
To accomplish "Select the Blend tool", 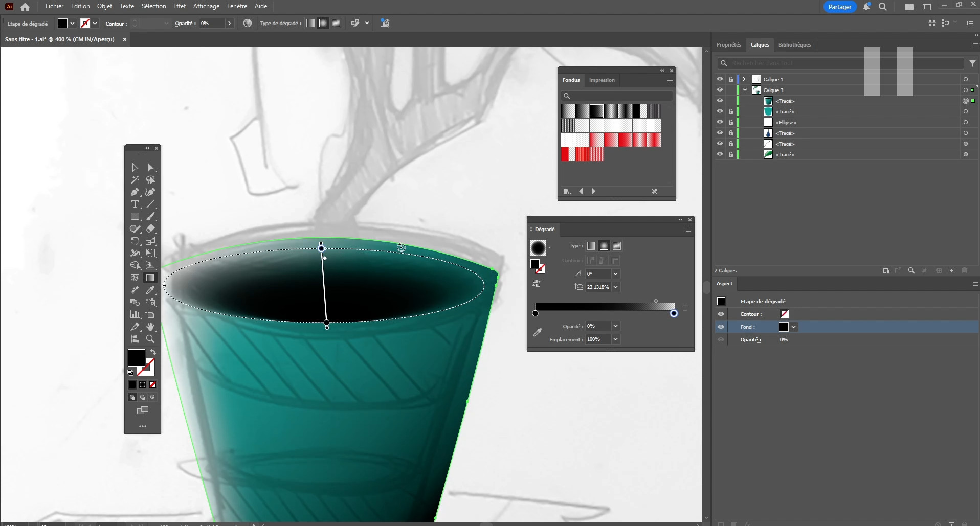I will (x=135, y=302).
